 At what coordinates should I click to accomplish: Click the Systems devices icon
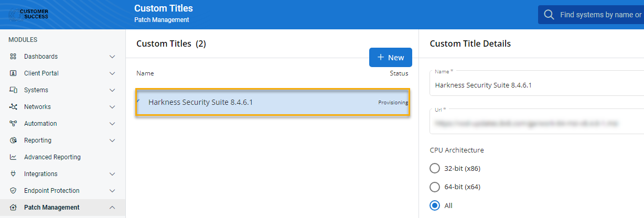tap(14, 90)
